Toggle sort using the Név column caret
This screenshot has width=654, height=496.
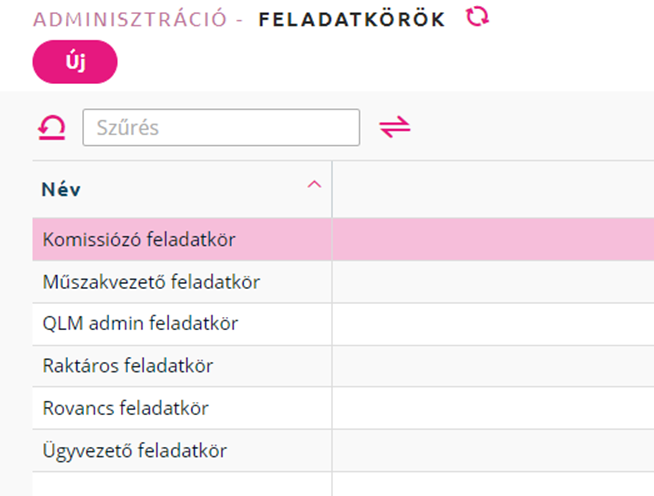click(x=314, y=184)
